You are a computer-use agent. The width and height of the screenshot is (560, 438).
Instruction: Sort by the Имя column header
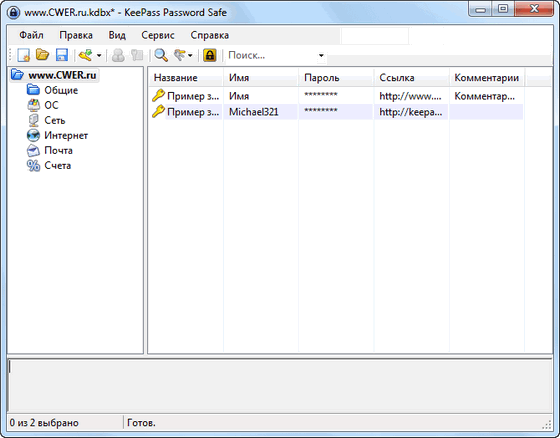coord(261,78)
